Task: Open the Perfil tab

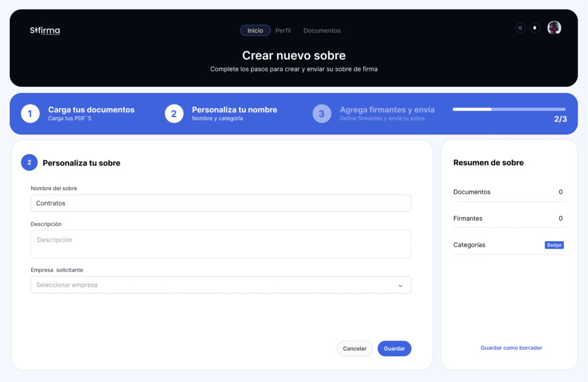Action: tap(283, 30)
